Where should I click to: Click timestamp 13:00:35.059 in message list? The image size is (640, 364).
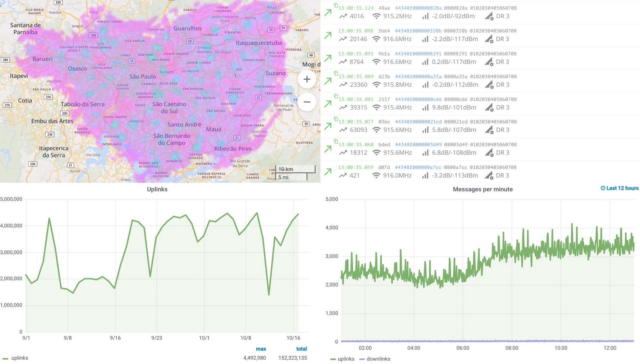tap(356, 167)
